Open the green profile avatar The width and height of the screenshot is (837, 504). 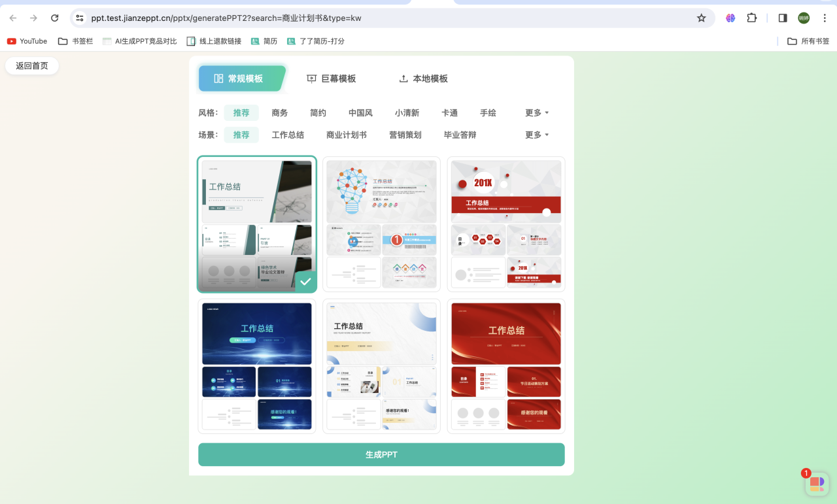pyautogui.click(x=804, y=18)
